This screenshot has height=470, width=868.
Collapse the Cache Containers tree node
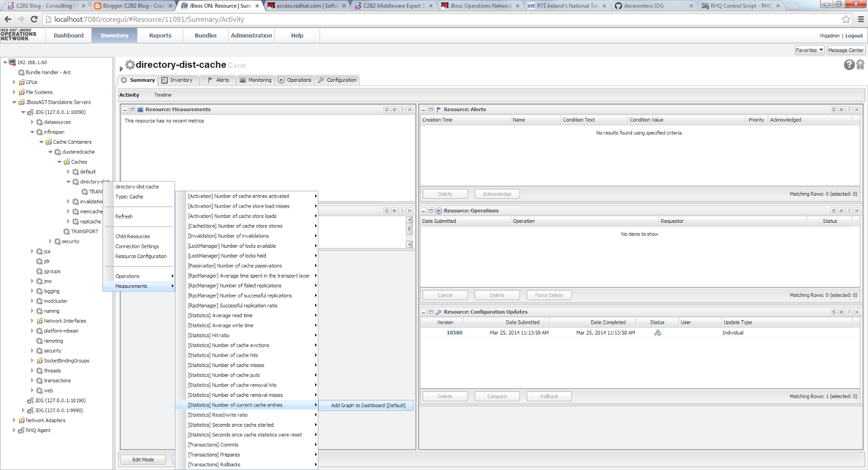click(42, 142)
